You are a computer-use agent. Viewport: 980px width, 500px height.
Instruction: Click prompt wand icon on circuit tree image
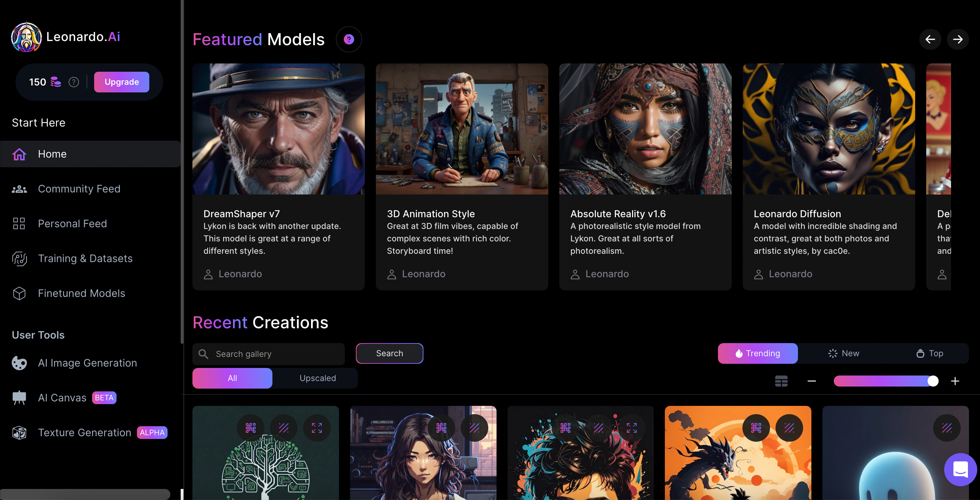coord(283,428)
